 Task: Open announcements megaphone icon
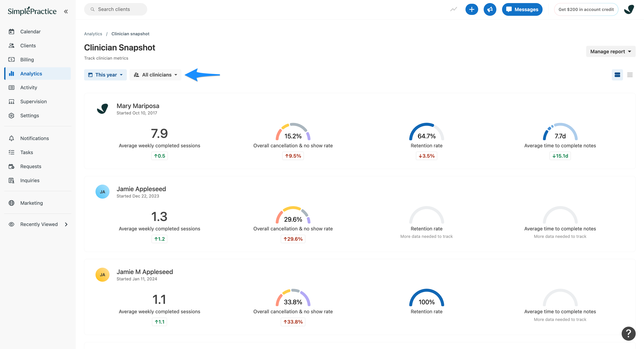(x=490, y=9)
